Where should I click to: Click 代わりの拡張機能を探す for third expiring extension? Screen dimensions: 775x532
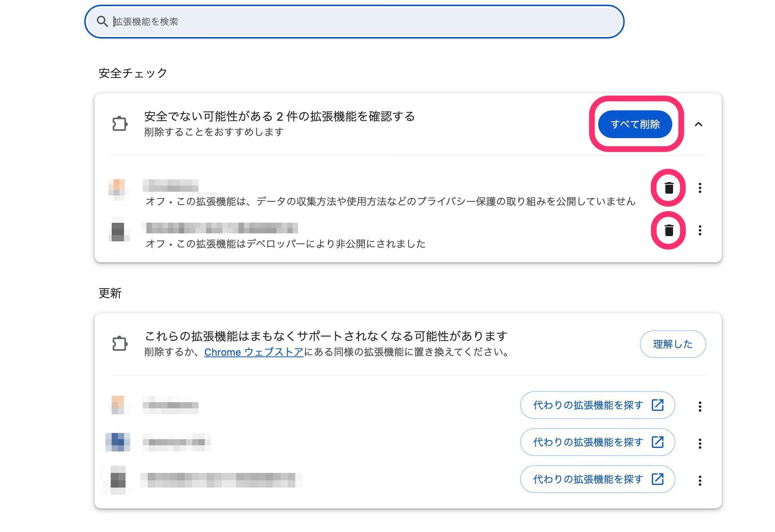[x=597, y=479]
